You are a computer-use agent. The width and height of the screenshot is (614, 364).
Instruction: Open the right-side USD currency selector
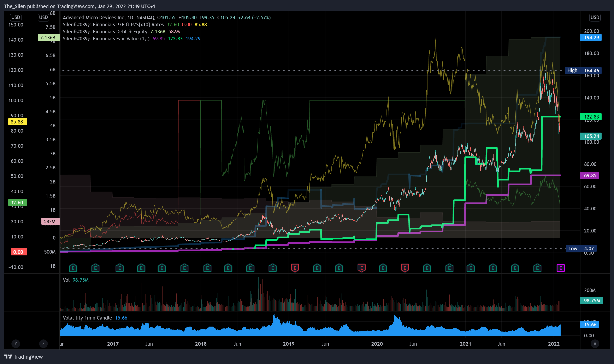595,17
